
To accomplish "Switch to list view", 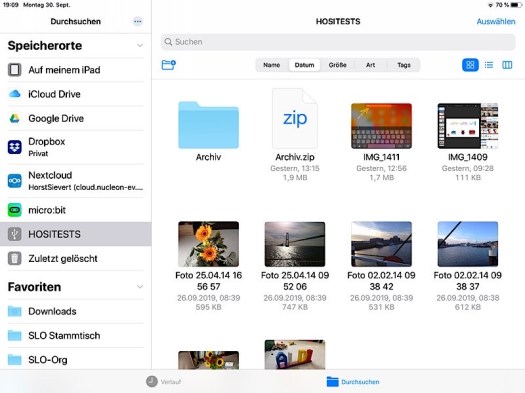I will (x=489, y=65).
